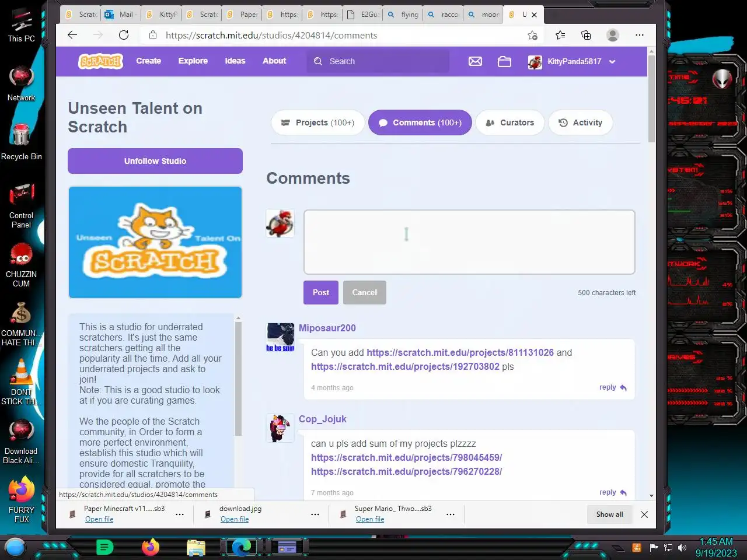Viewport: 747px width, 560px height.
Task: Open the Miposaur200 username link
Action: tap(327, 328)
